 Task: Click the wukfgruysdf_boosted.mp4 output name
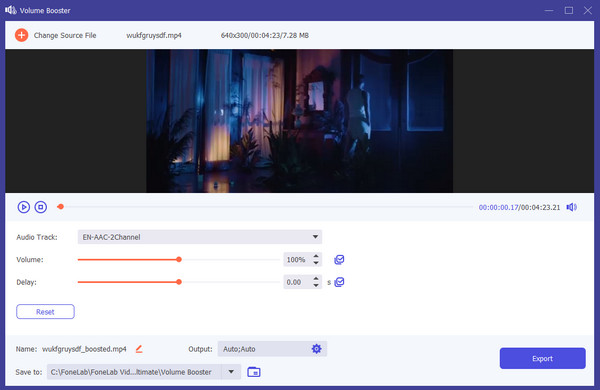click(84, 349)
